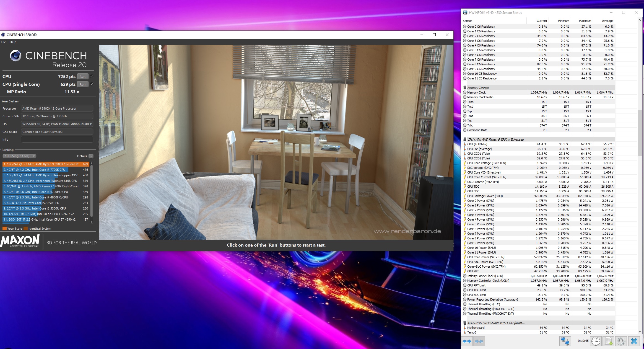Open HWiNFO remote monitoring network computers icon

pos(565,341)
